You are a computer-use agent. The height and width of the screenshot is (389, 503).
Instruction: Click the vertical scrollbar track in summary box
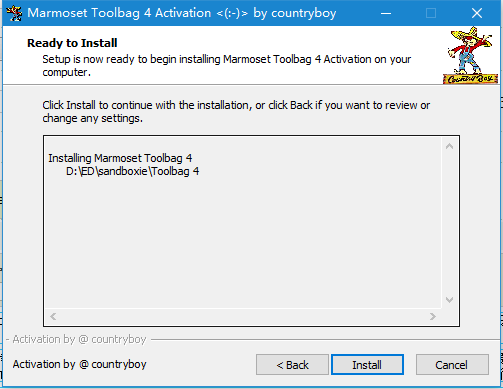click(449, 223)
